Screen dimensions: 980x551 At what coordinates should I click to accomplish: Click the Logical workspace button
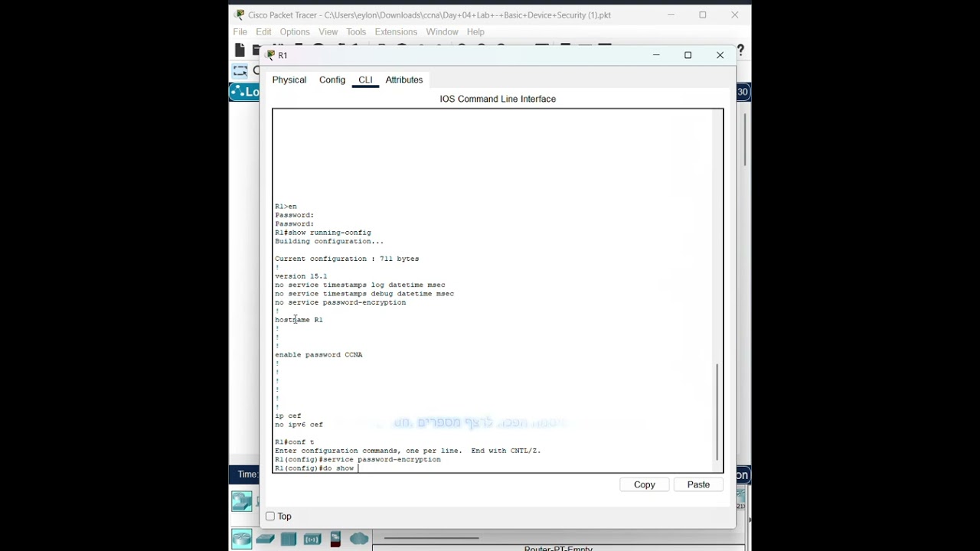click(244, 92)
